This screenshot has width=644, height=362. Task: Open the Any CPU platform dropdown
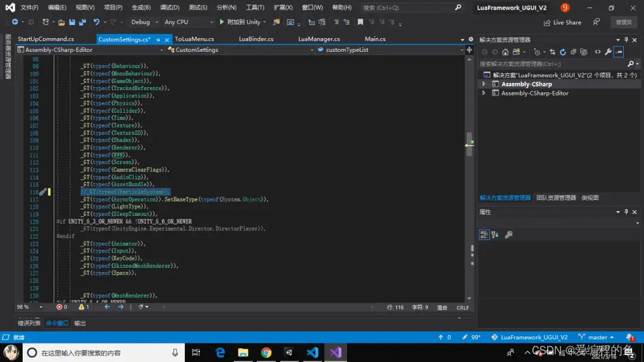(x=188, y=22)
